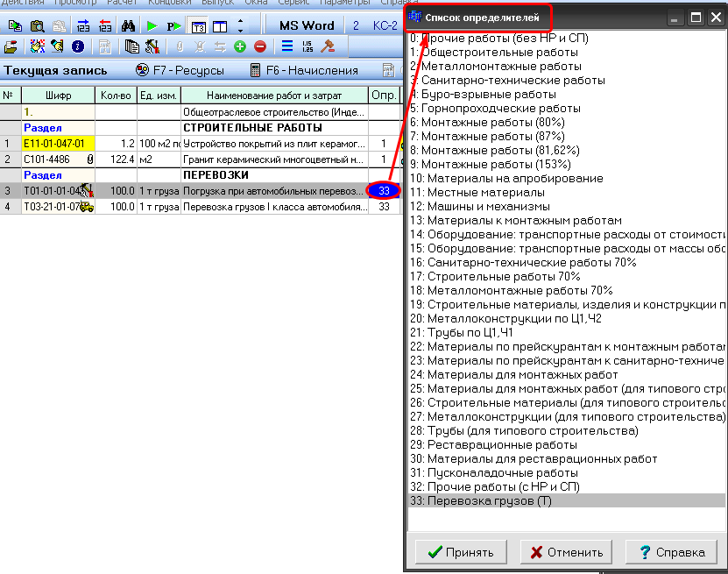This screenshot has width=728, height=574.
Task: Open the Расчет menu
Action: 121,4
